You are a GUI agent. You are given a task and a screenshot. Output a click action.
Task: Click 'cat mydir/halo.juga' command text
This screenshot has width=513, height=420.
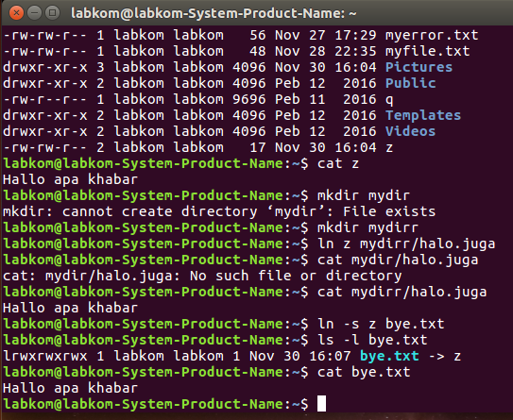pos(398,260)
